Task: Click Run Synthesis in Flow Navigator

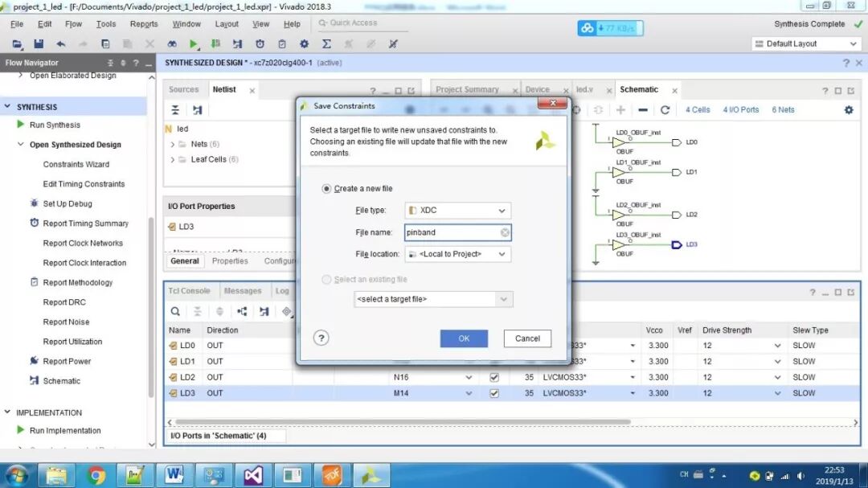Action: [x=55, y=125]
